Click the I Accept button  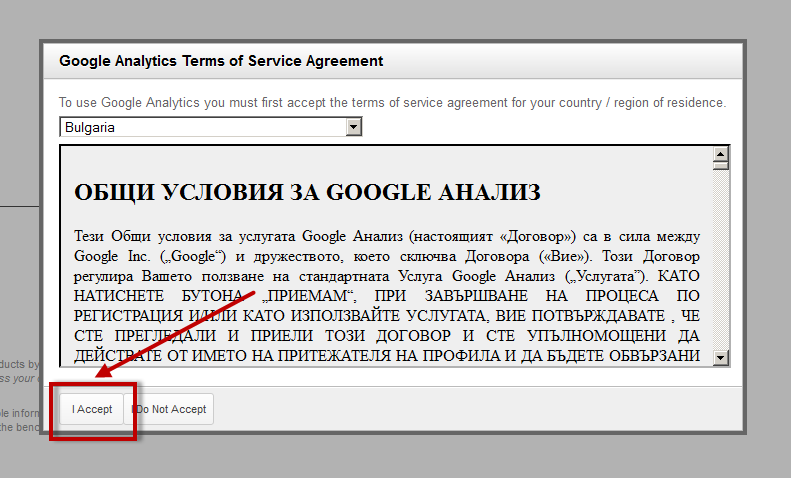(x=92, y=409)
